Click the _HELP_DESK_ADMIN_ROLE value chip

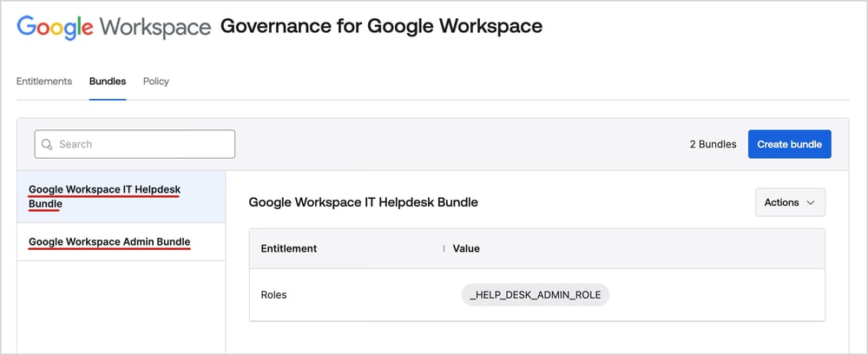535,294
